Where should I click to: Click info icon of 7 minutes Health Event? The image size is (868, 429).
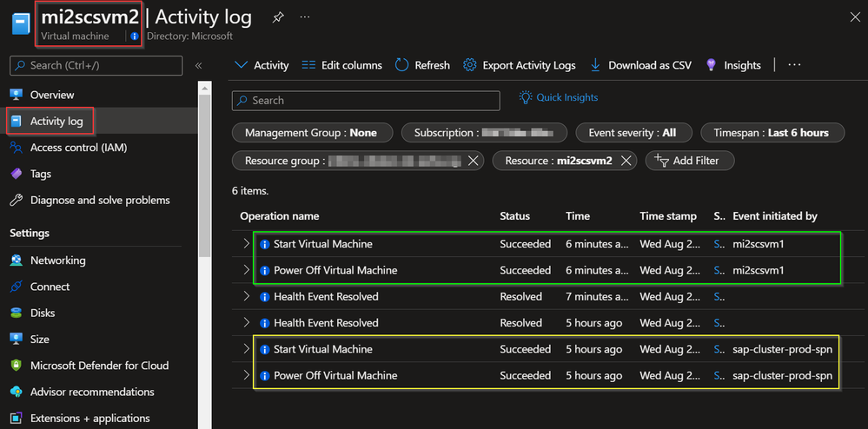coord(265,297)
